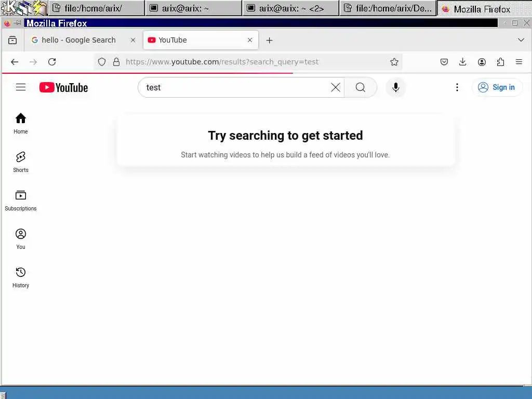Open the Firefox downloads panel
The image size is (532, 399).
coord(463,62)
